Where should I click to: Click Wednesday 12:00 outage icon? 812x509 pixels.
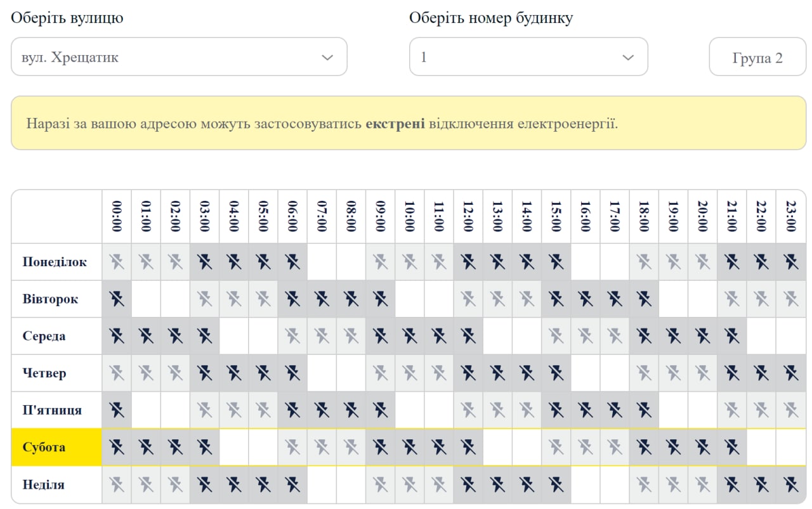click(468, 336)
